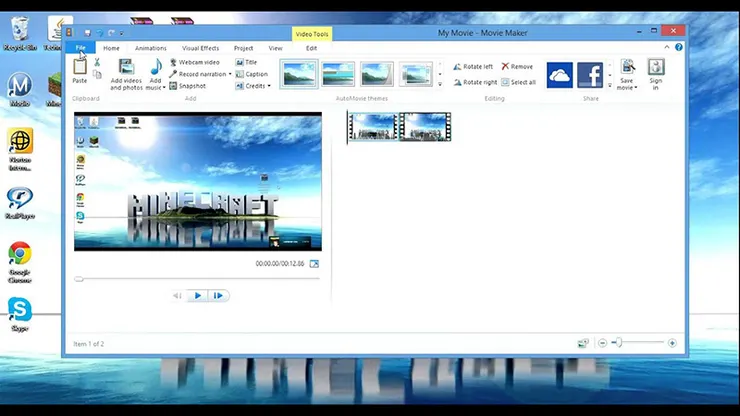Expand the Share destinations gallery
Screen dimensions: 740x416
point(610,85)
